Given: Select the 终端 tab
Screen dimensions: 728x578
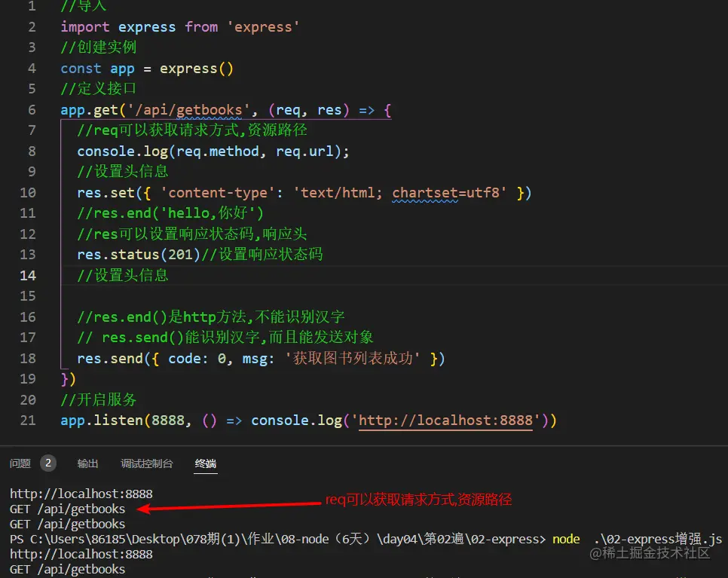Looking at the screenshot, I should click(205, 463).
